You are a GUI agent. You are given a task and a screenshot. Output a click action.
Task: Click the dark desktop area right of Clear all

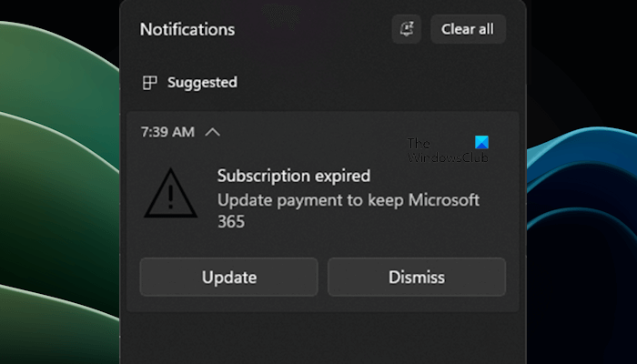coord(582,36)
